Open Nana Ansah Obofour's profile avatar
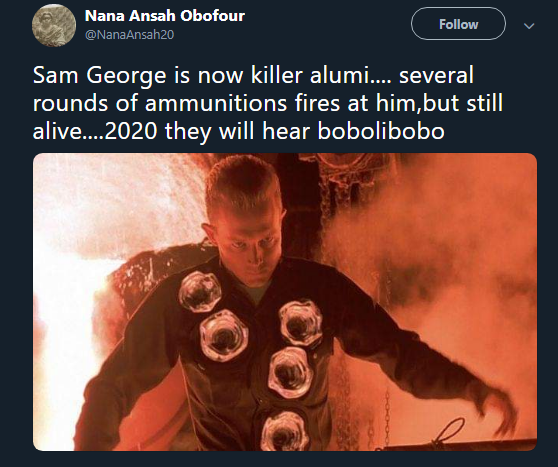558x467 pixels. click(x=54, y=25)
